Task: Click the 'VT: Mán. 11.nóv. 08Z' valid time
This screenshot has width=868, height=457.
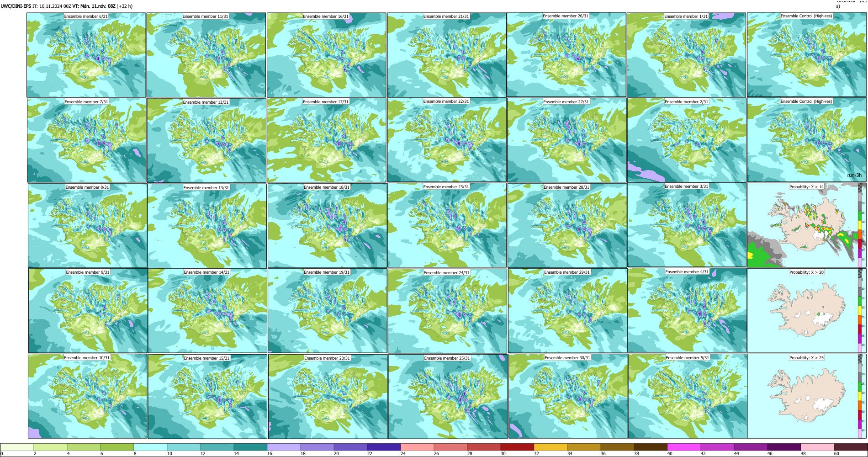Action: [x=94, y=6]
